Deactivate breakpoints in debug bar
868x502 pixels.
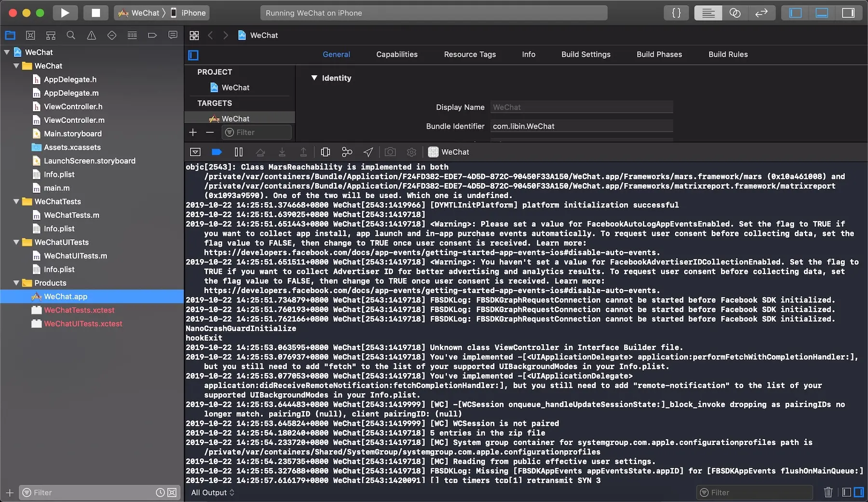tap(217, 152)
